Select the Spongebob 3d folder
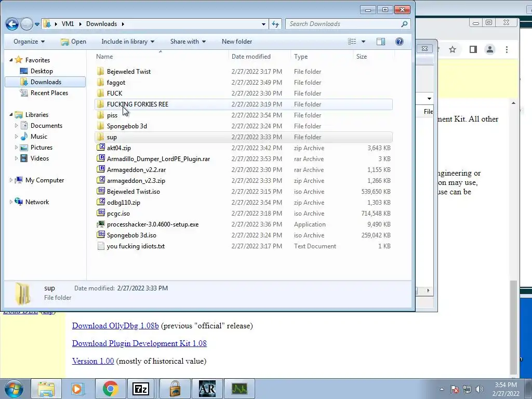The height and width of the screenshot is (399, 532). 244,126
